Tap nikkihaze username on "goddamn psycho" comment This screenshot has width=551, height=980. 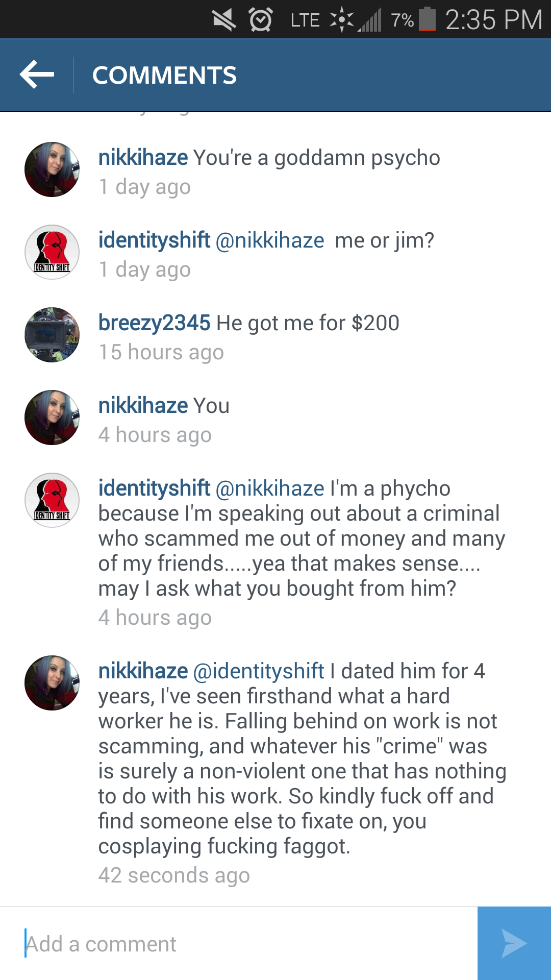pos(143,158)
